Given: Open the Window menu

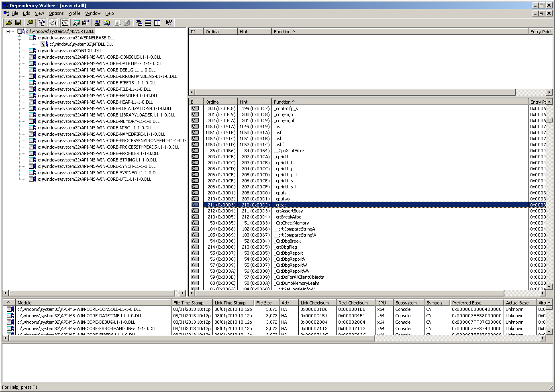Looking at the screenshot, I should click(93, 13).
